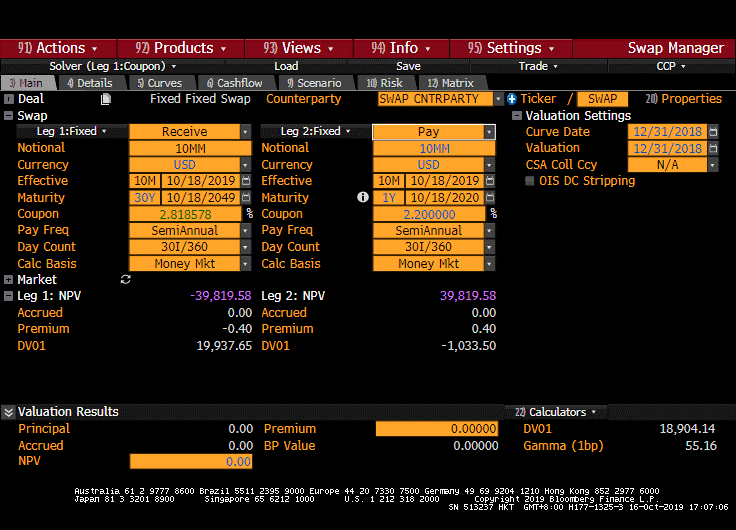Open SWAP CNTRPARTY counterparty dropdown
Screen dimensions: 736x530
498,99
